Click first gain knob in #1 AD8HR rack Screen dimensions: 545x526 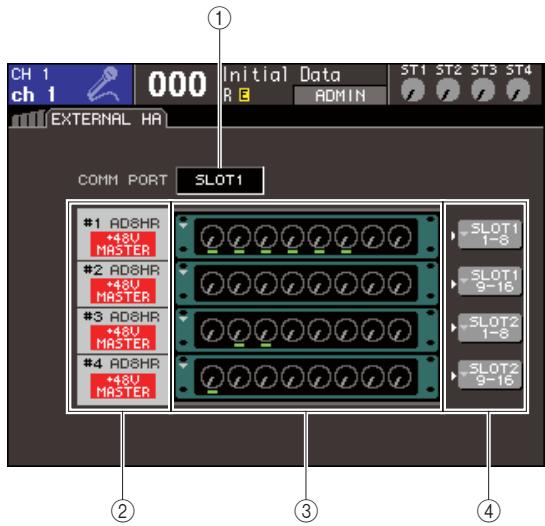[212, 236]
